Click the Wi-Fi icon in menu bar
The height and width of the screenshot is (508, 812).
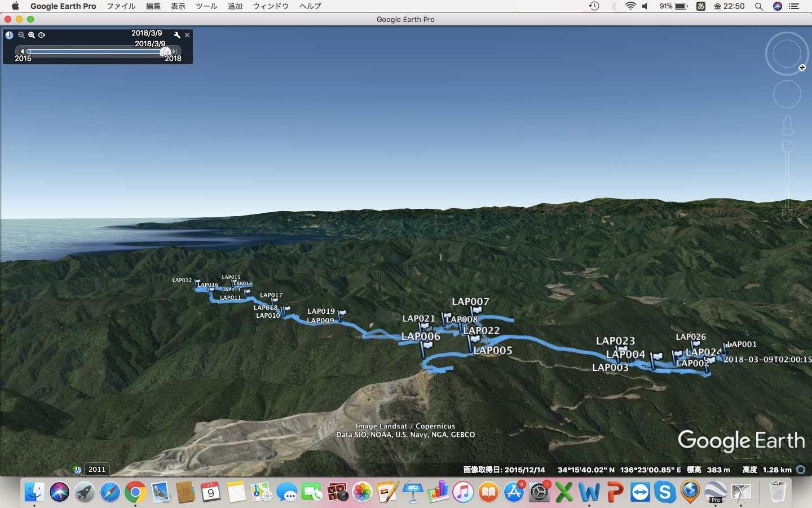tap(630, 6)
